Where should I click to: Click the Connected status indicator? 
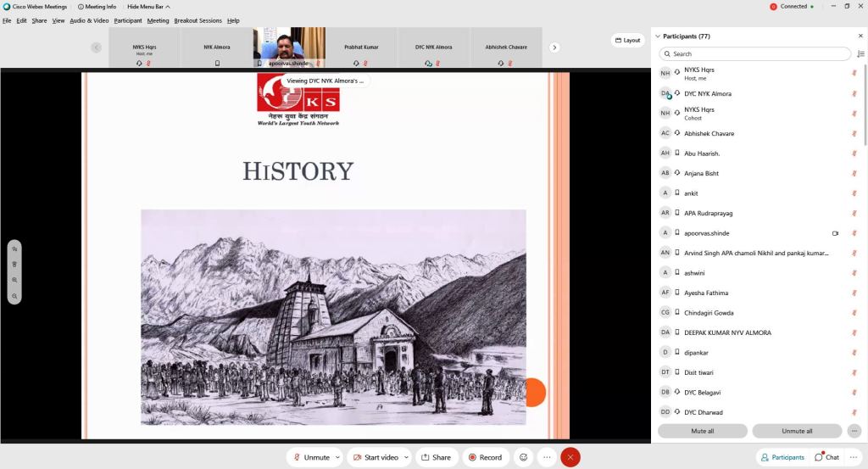click(793, 7)
